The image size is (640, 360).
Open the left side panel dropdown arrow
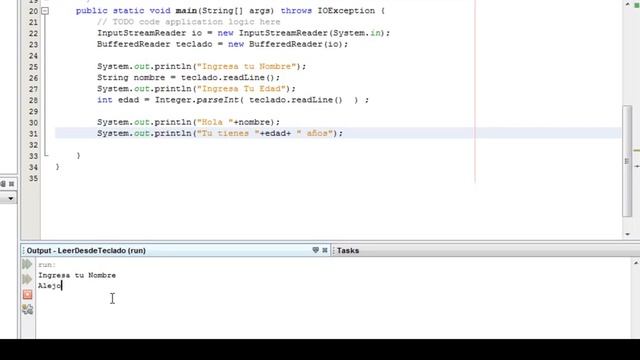(x=11, y=198)
